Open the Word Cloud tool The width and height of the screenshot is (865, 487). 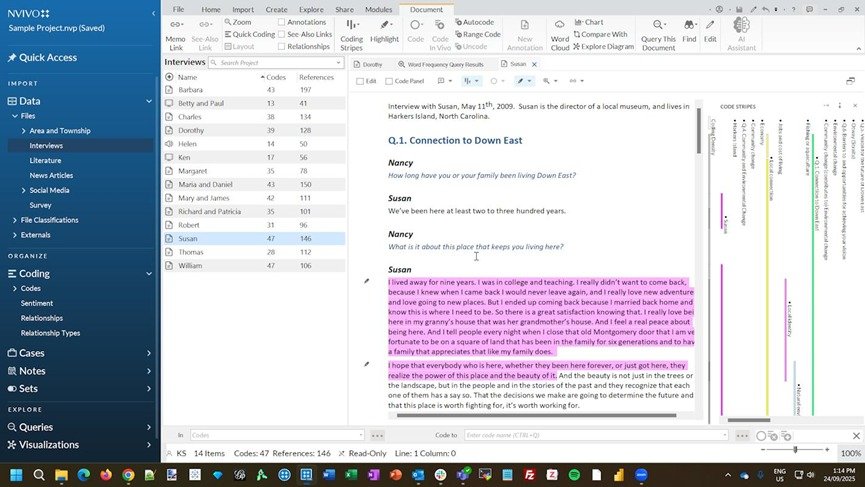559,34
